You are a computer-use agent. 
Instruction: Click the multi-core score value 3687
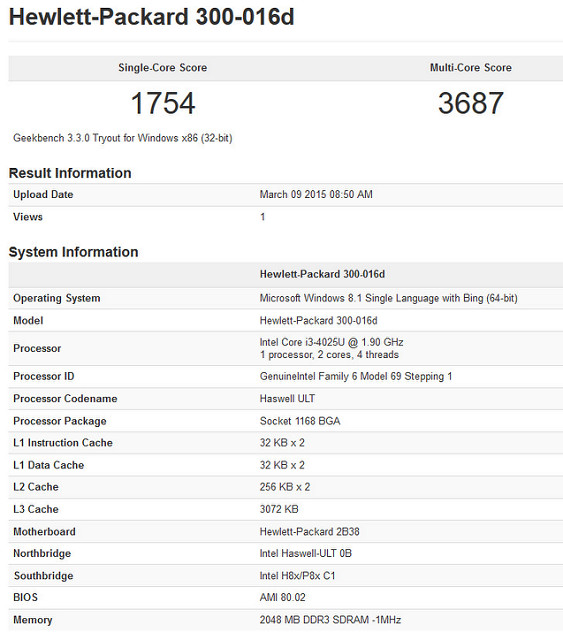pos(470,103)
